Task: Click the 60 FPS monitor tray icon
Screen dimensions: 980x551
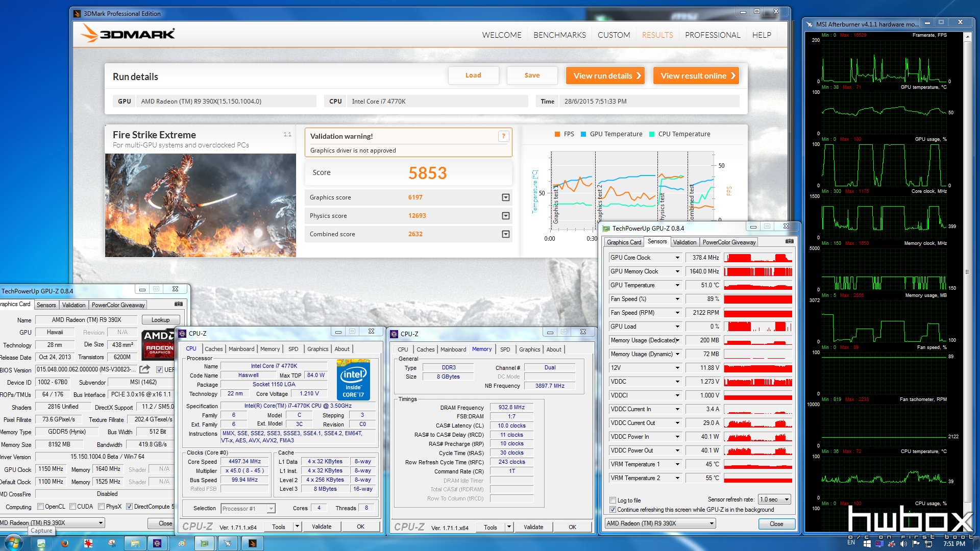Action: click(x=879, y=544)
